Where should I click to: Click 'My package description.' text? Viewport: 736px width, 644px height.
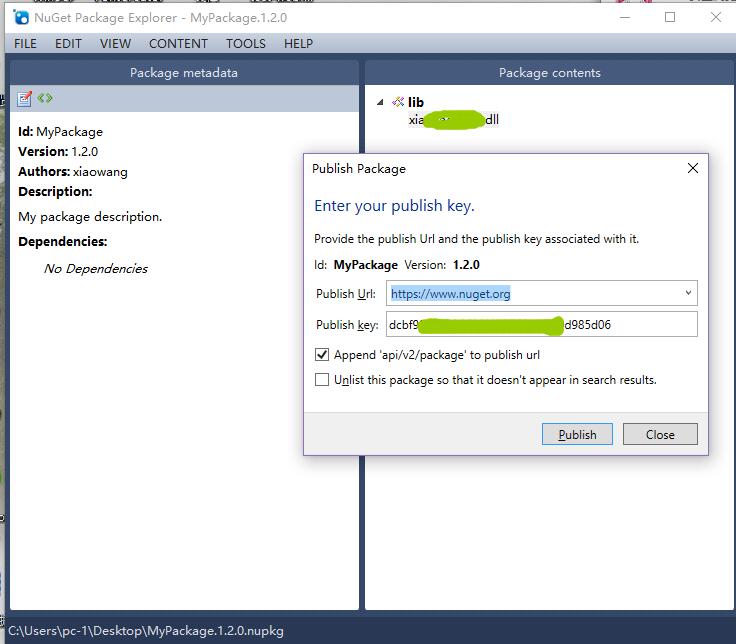pos(90,217)
